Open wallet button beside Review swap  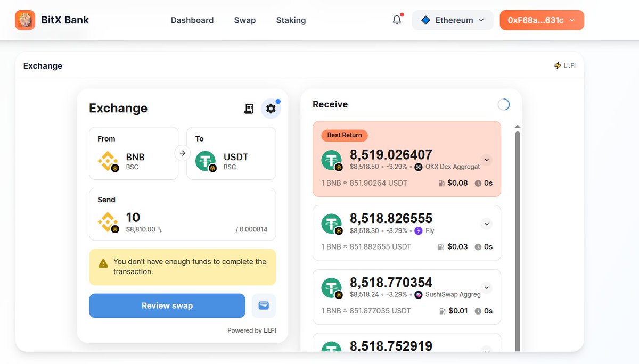pos(264,305)
